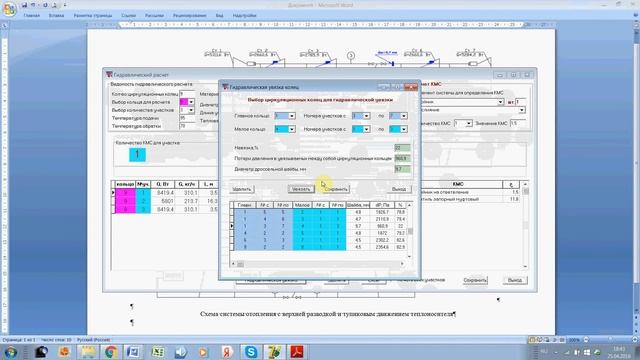Screen dimensions: 640x360
Task: Click the Выход button in the увязка dialog
Action: click(x=399, y=189)
